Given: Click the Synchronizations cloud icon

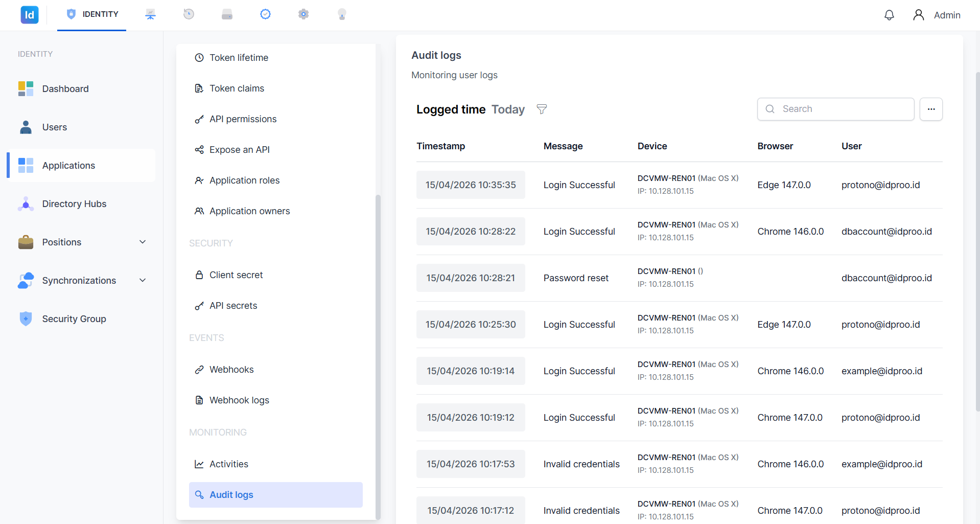Looking at the screenshot, I should [26, 280].
